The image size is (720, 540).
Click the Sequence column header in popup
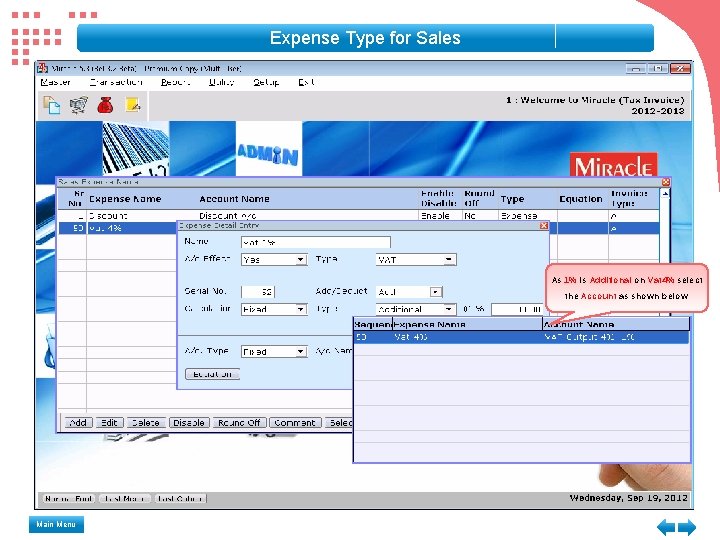[373, 324]
